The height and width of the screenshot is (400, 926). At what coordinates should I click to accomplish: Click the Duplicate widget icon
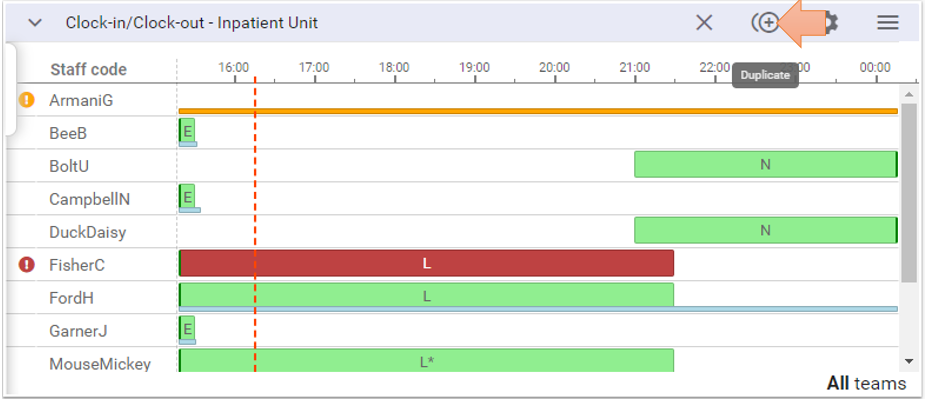click(x=765, y=23)
